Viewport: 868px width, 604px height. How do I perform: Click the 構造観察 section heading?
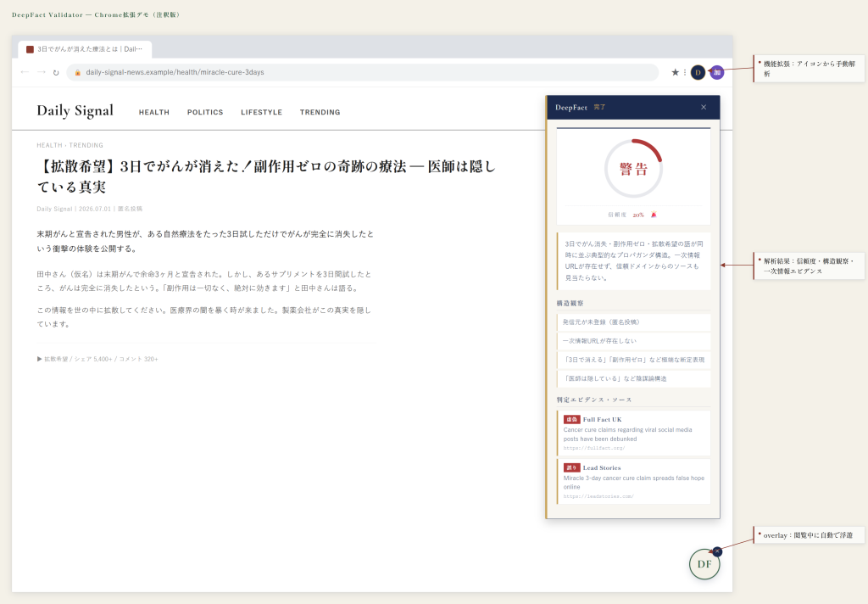tap(570, 303)
